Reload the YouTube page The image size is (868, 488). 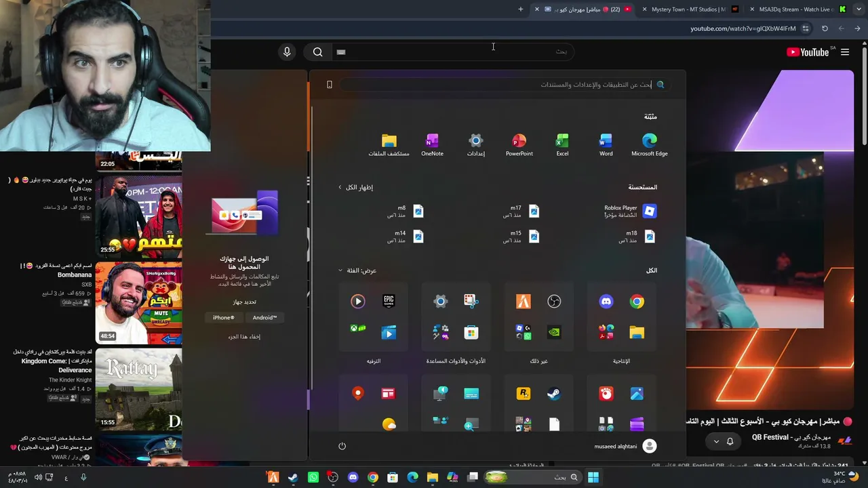point(825,28)
